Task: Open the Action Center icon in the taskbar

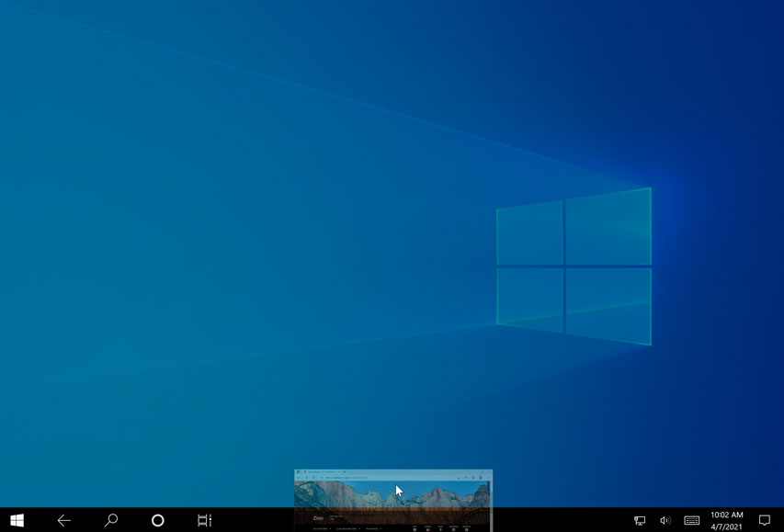Action: coord(766,520)
